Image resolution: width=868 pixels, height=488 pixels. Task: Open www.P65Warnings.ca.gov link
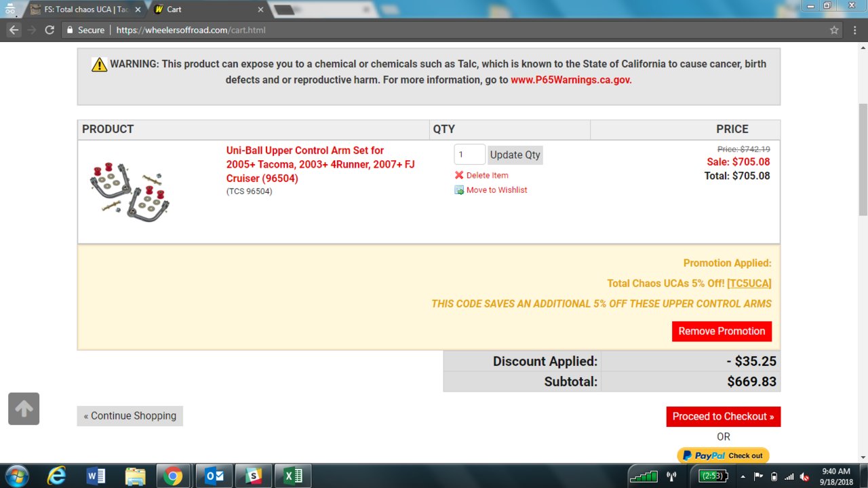[571, 79]
